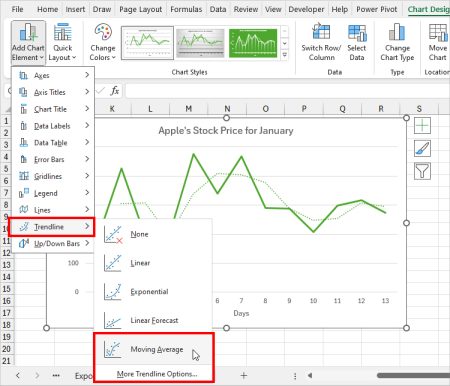Open More Trendline Options
Viewport: 450px width, 386px height.
[x=157, y=374]
